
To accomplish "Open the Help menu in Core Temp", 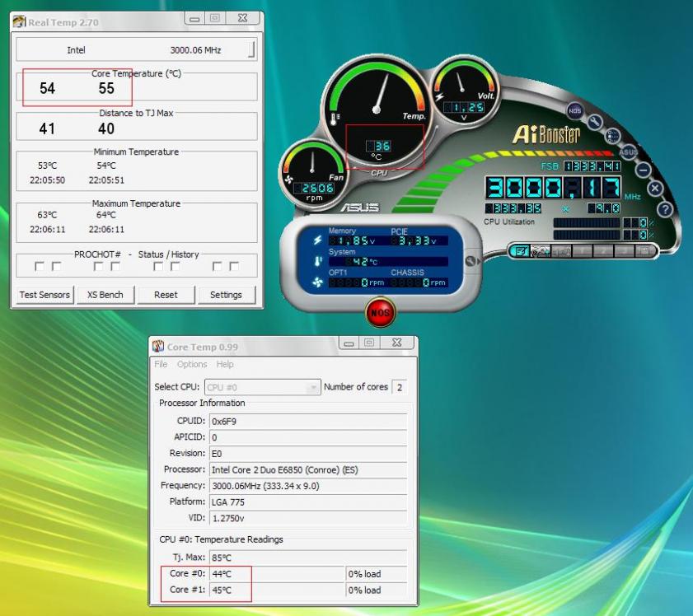I will click(225, 364).
